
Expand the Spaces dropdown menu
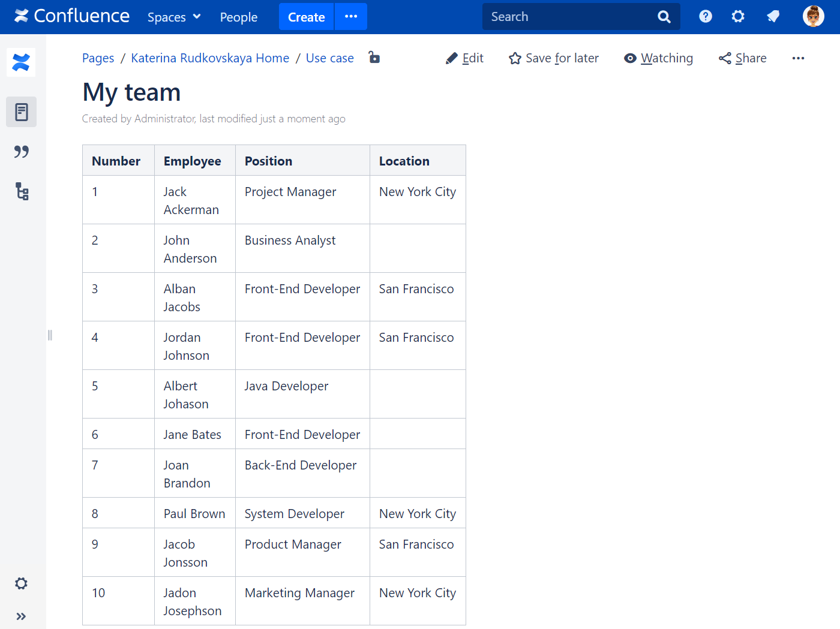pyautogui.click(x=174, y=17)
